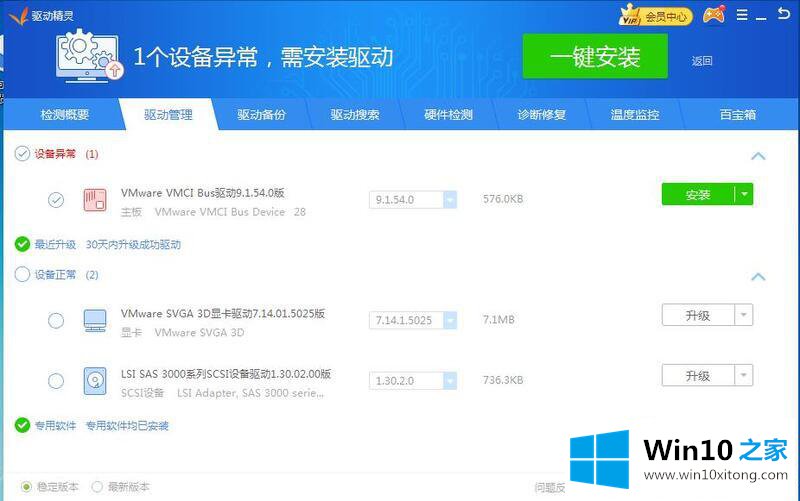Click the LSI Adapter, SAS 3000 subtitle
The image size is (800, 501).
(x=250, y=393)
